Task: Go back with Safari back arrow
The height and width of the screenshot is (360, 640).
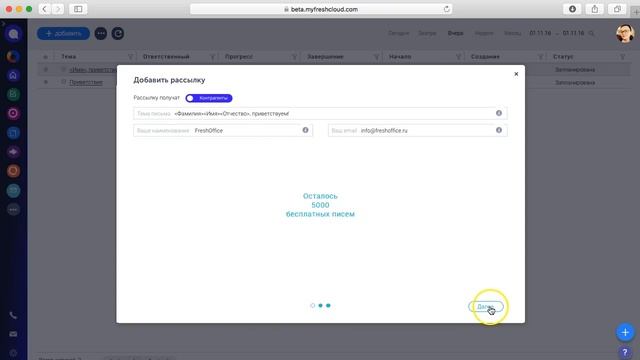Action: pos(44,9)
